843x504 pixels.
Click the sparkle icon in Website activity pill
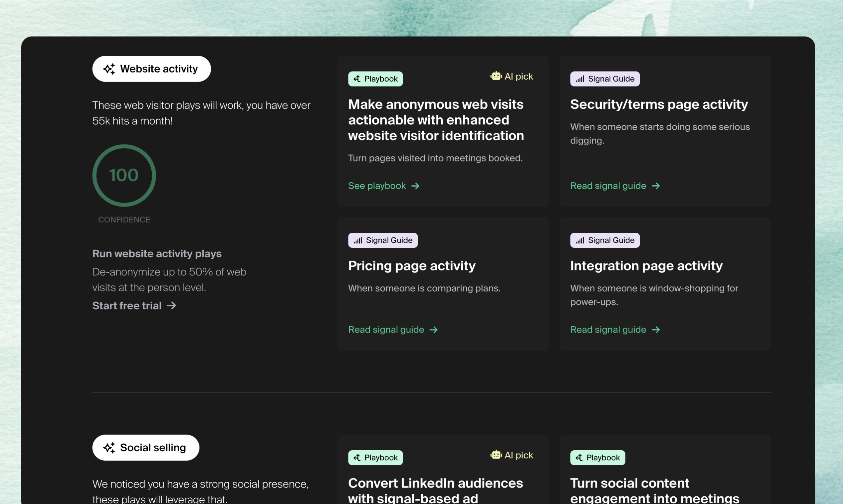click(109, 69)
